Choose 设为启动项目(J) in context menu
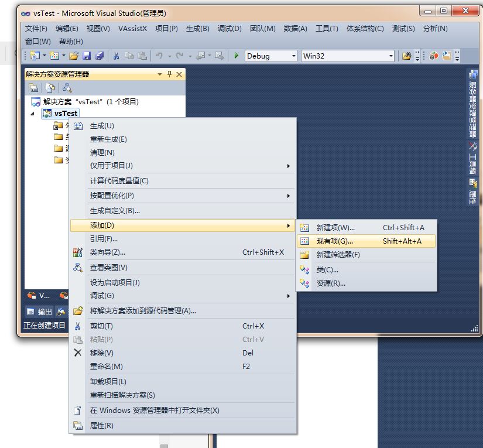Image resolution: width=483 pixels, height=448 pixels. pyautogui.click(x=183, y=282)
